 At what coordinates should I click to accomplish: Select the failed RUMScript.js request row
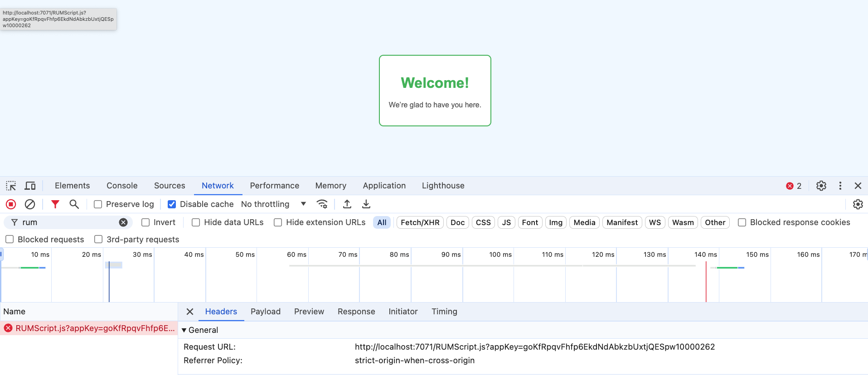pyautogui.click(x=91, y=328)
